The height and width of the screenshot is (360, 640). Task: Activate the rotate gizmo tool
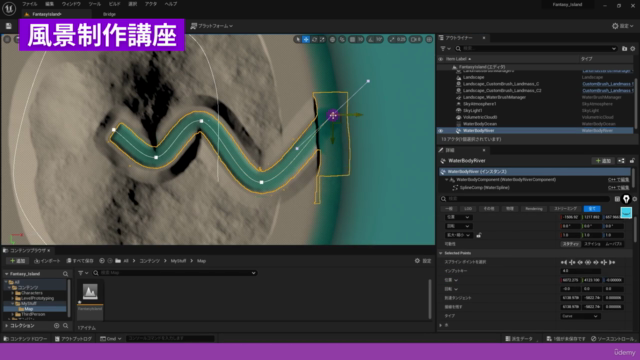[314, 39]
